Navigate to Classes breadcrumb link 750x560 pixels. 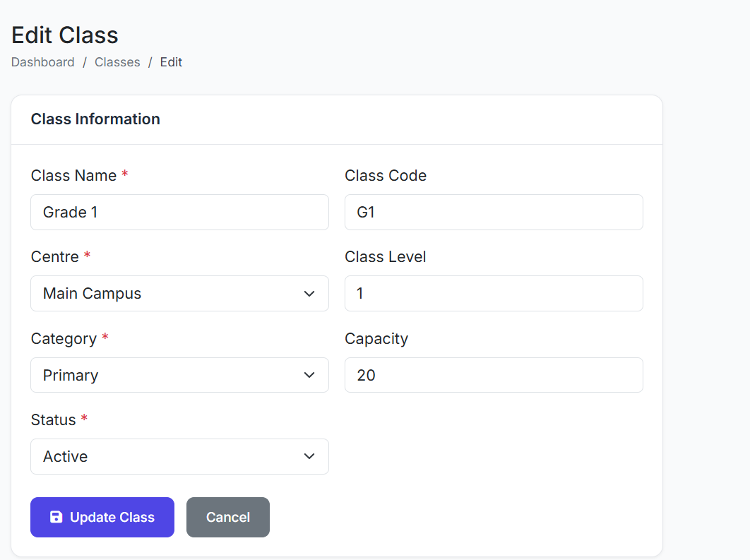click(x=117, y=62)
